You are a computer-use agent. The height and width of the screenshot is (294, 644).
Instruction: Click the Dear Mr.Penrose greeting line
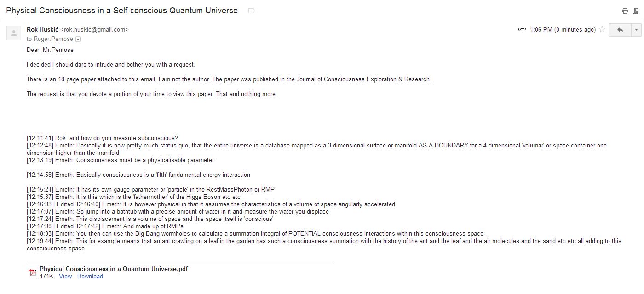point(50,50)
